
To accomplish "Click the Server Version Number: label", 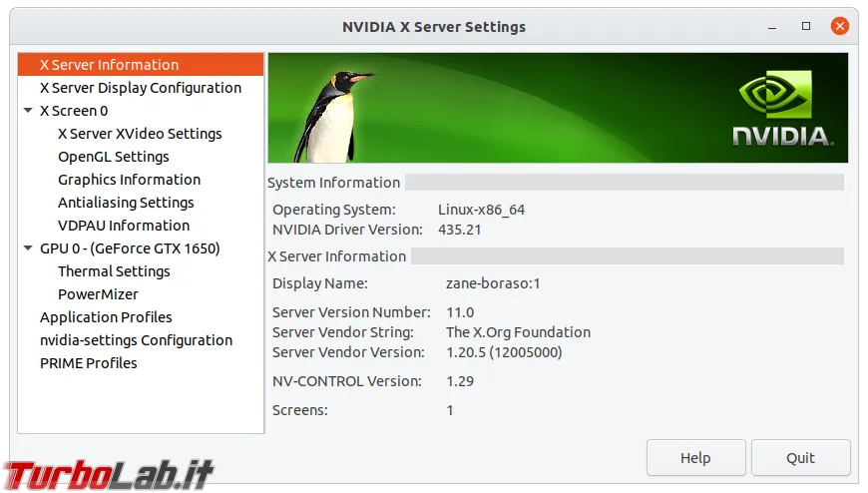I will [351, 312].
